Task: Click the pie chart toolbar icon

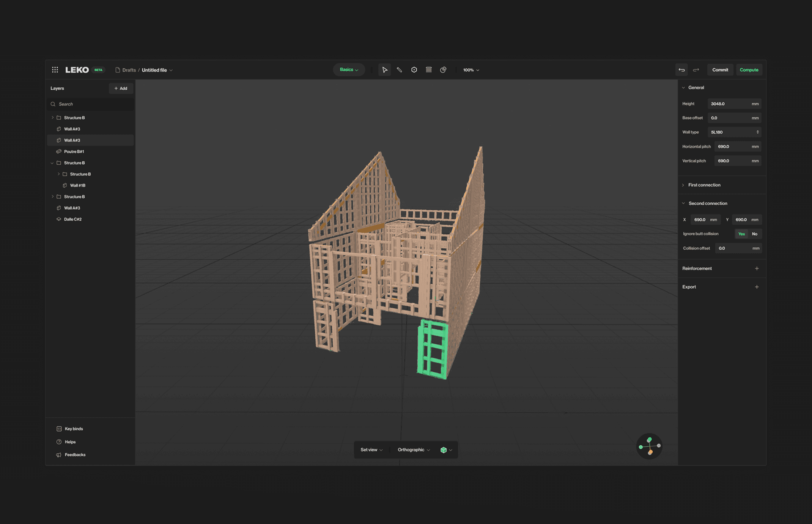Action: pos(443,70)
